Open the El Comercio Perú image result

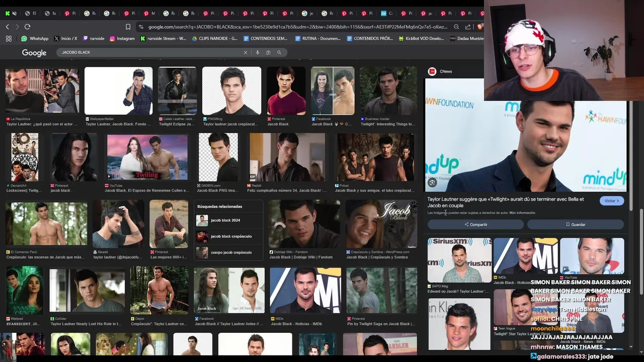[46, 224]
